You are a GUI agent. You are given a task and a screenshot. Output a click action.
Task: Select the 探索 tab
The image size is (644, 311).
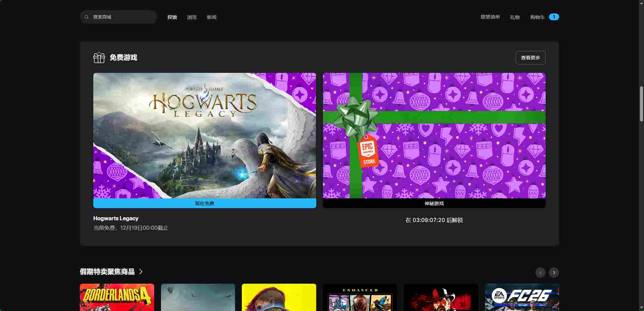pos(172,17)
